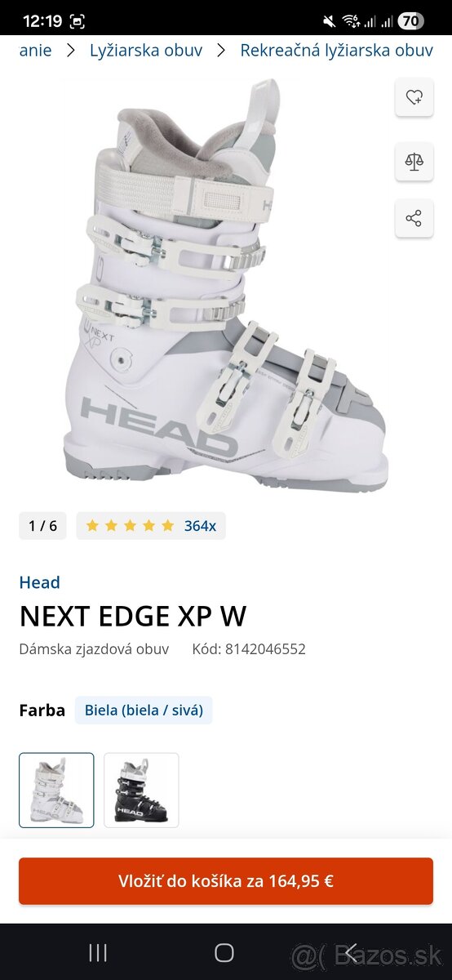Screen dimensions: 452x980
Task: Share the product via share icon
Action: [x=414, y=219]
